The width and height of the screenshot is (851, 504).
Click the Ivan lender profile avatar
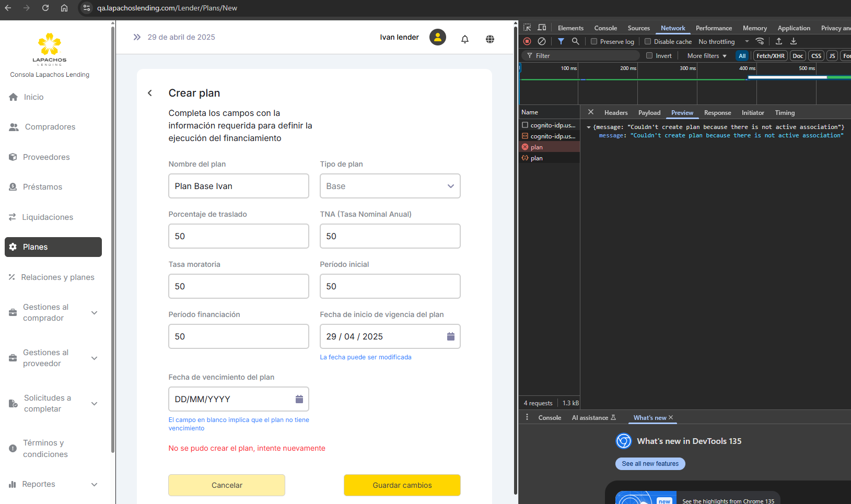click(x=437, y=37)
